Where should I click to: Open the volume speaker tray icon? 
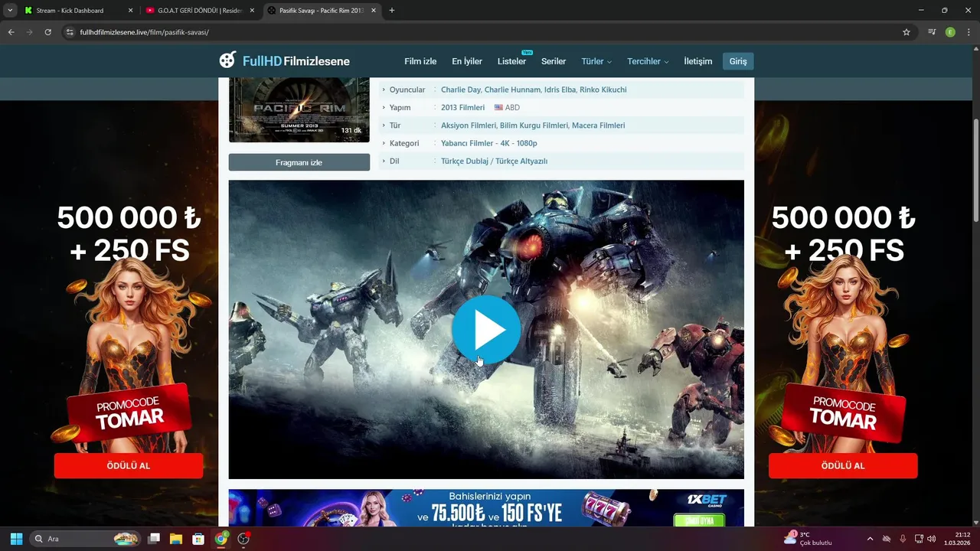(932, 539)
